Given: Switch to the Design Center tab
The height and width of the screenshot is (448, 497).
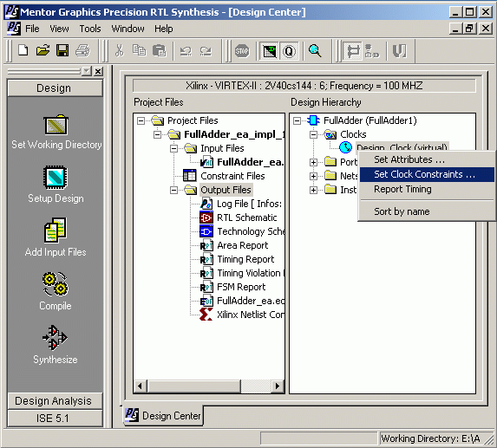Looking at the screenshot, I should click(164, 415).
